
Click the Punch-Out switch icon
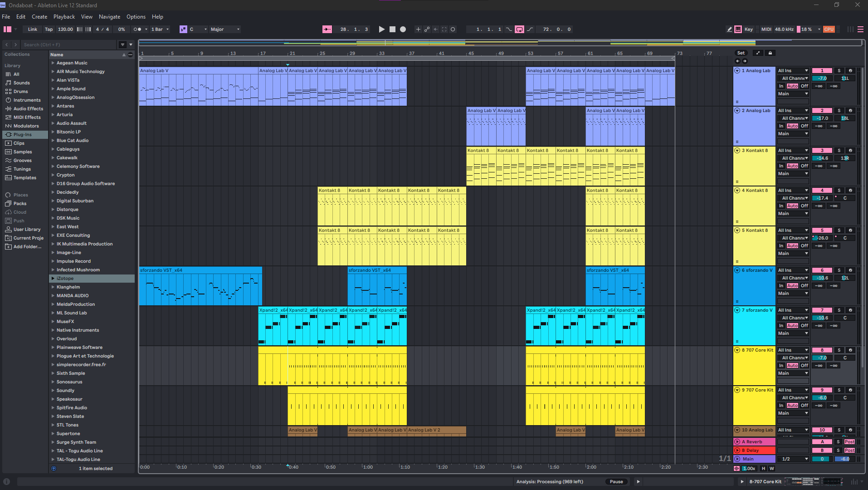tap(530, 29)
